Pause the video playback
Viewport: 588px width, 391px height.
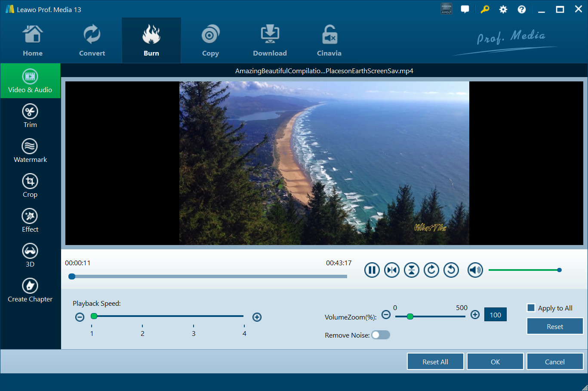pos(372,270)
